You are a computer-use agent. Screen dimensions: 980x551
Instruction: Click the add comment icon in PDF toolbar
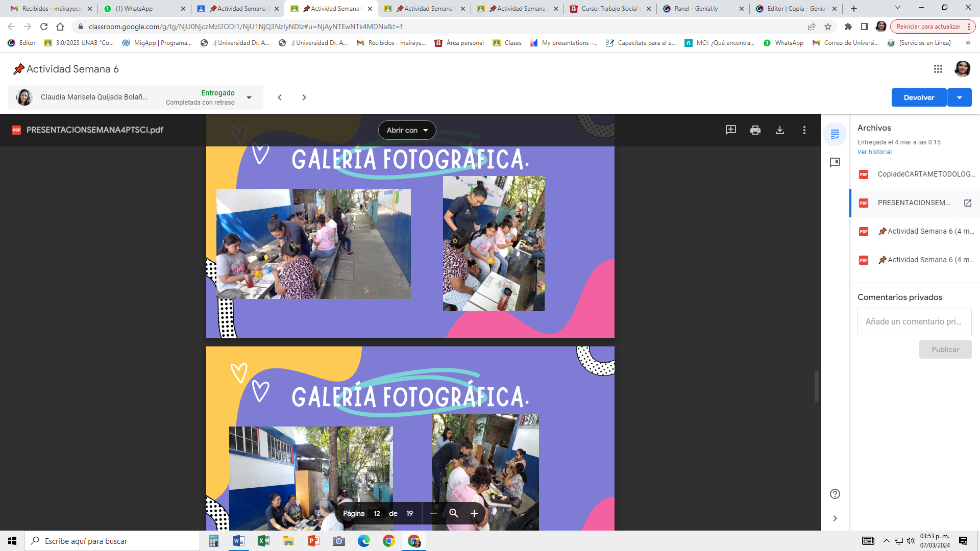730,130
